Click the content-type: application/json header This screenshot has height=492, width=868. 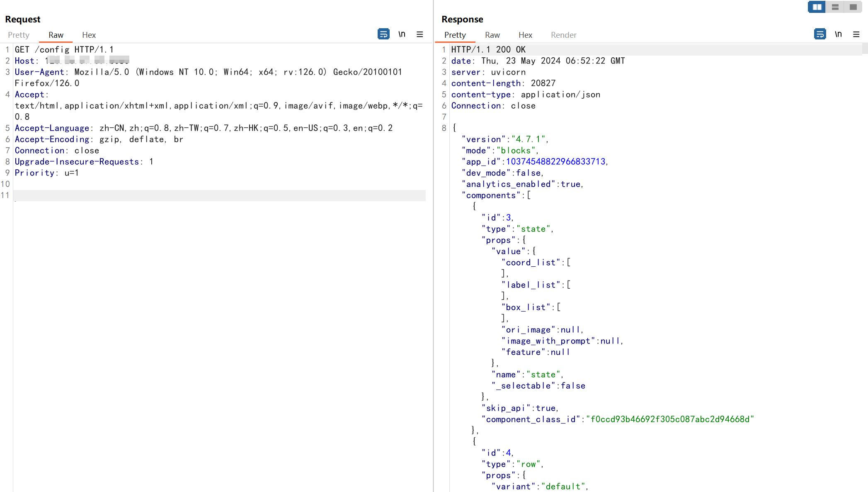point(526,95)
